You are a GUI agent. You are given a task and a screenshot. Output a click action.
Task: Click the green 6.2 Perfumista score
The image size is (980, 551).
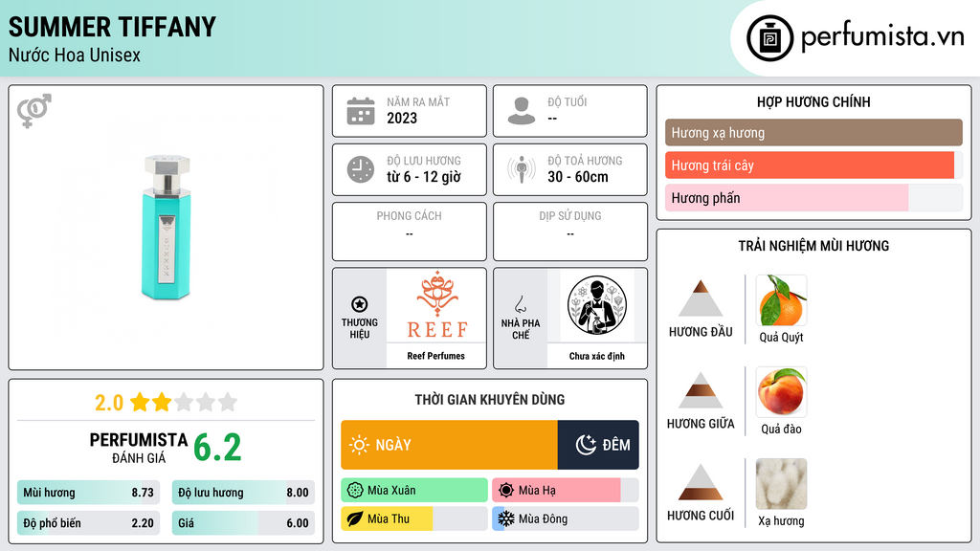point(217,448)
